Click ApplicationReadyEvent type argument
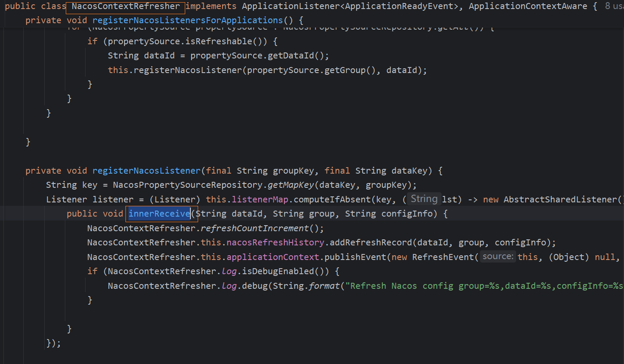624x364 pixels. pos(399,6)
